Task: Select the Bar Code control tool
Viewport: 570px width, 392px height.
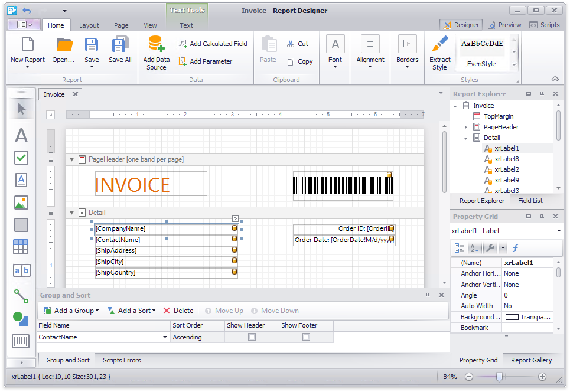Action: click(x=21, y=341)
